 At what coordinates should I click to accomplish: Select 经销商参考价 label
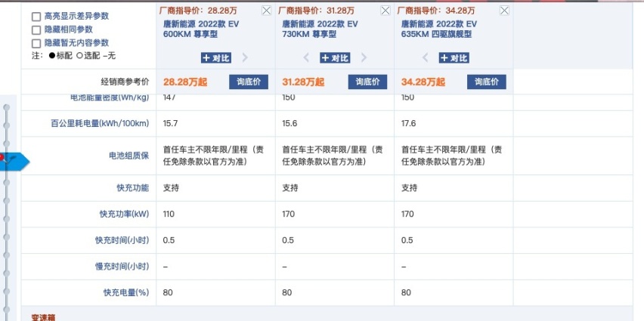125,82
